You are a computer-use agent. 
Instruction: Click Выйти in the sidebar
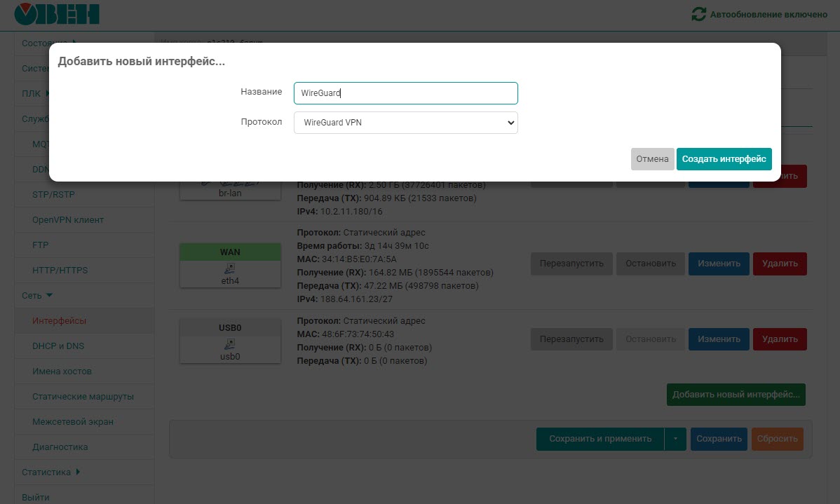point(36,497)
